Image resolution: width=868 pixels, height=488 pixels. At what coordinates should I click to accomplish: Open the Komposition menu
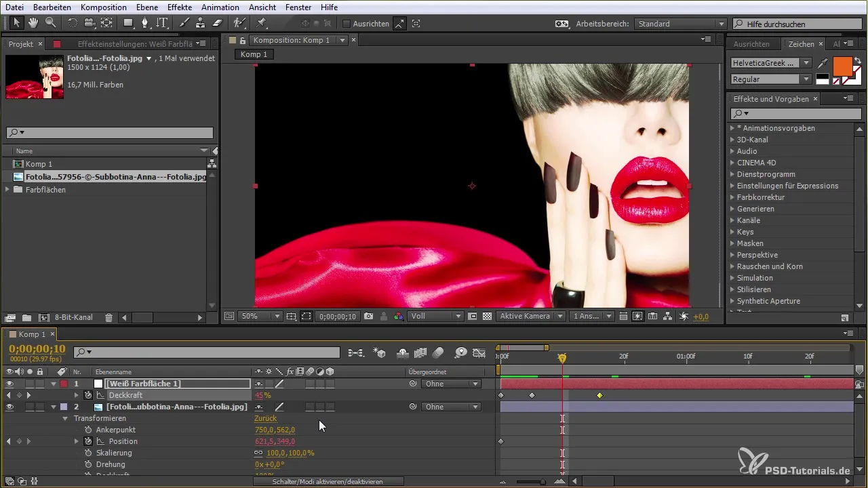(103, 7)
